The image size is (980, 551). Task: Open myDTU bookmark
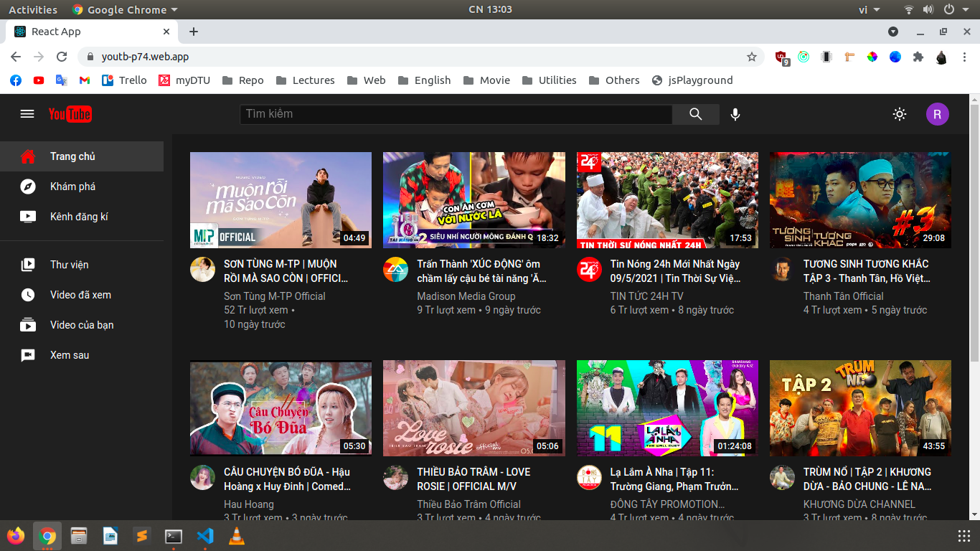tap(184, 80)
